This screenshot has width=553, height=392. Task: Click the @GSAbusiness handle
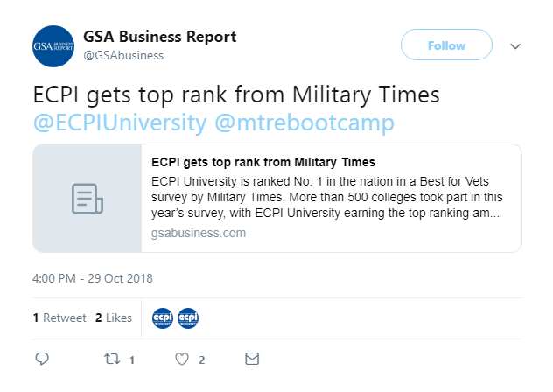coord(123,56)
